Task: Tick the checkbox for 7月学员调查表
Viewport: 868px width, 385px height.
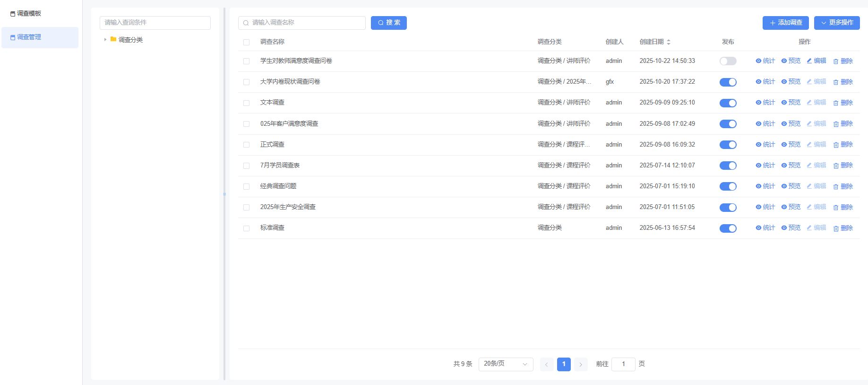Action: click(246, 166)
